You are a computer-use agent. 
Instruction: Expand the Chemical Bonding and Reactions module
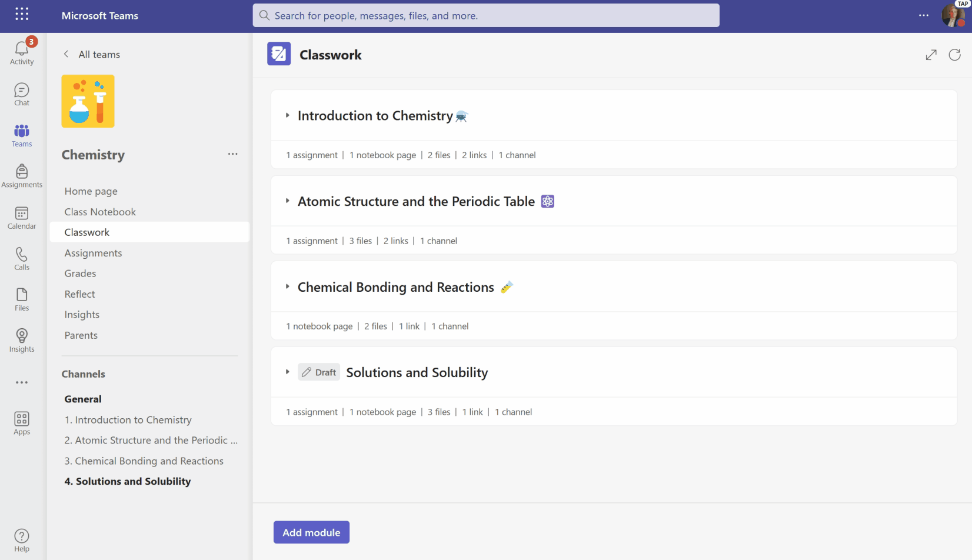tap(287, 287)
